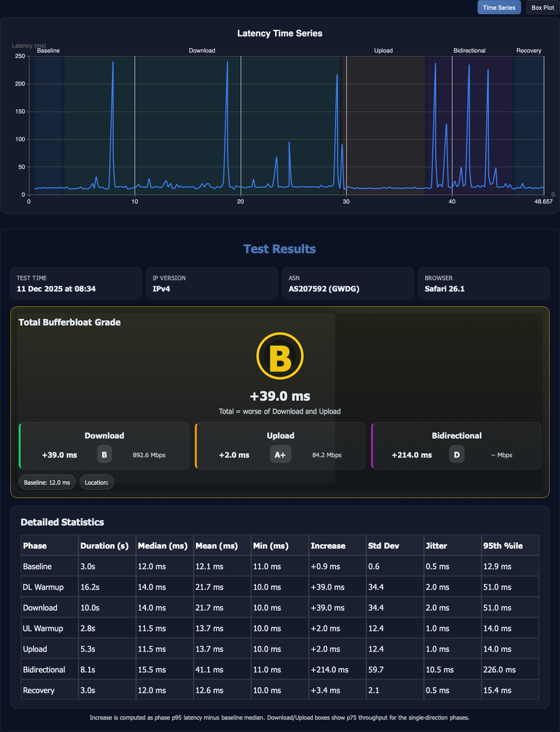
Task: Click the 95th %ile column header
Action: click(x=510, y=546)
